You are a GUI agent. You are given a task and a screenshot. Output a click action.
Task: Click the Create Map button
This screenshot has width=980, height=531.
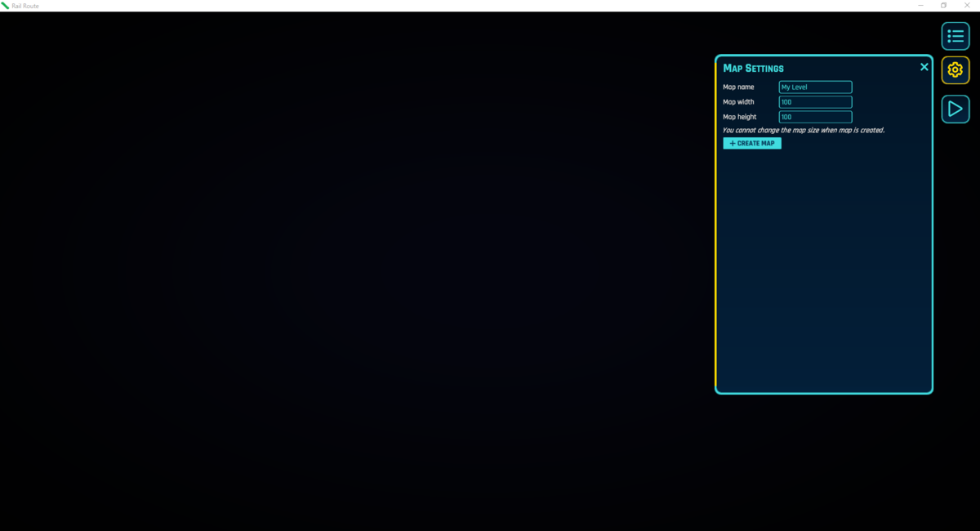pyautogui.click(x=752, y=143)
